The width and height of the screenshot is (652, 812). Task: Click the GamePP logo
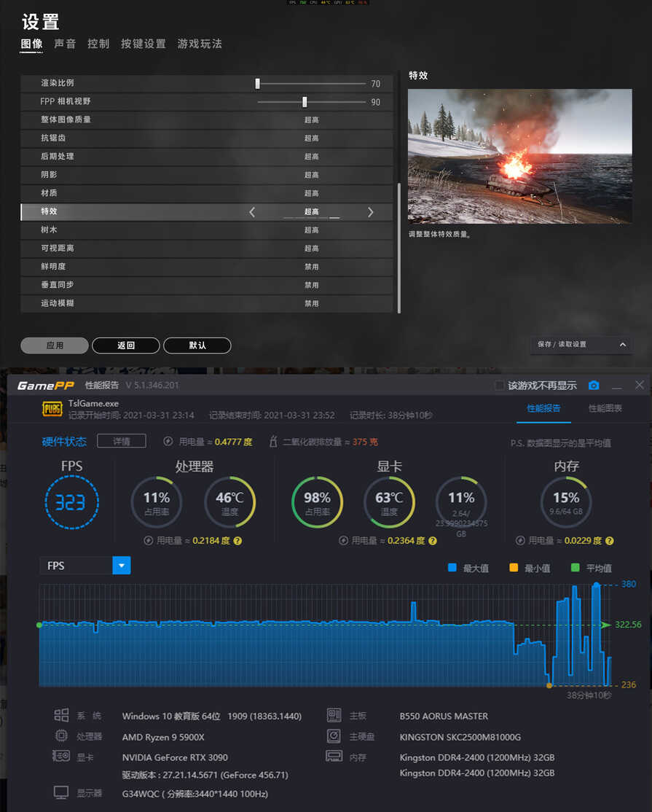pyautogui.click(x=43, y=385)
